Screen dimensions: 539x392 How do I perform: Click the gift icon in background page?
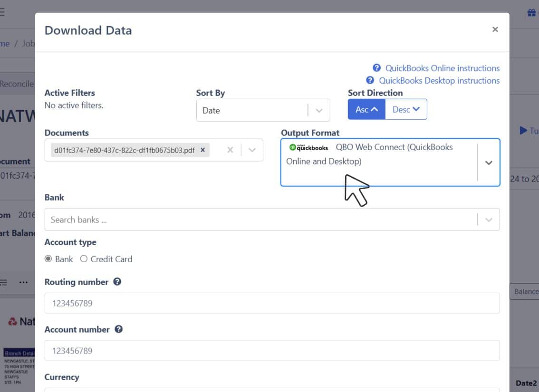coord(531,13)
